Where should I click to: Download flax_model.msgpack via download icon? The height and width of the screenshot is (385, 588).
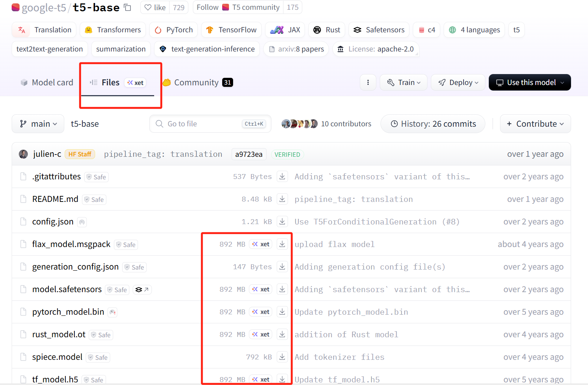[x=282, y=244]
